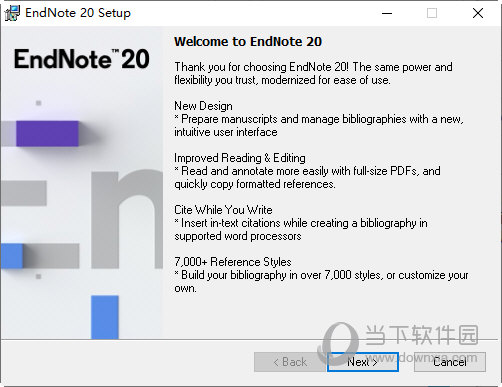Click the 'Improved Reading & Editing' title
This screenshot has width=502, height=387.
(240, 158)
